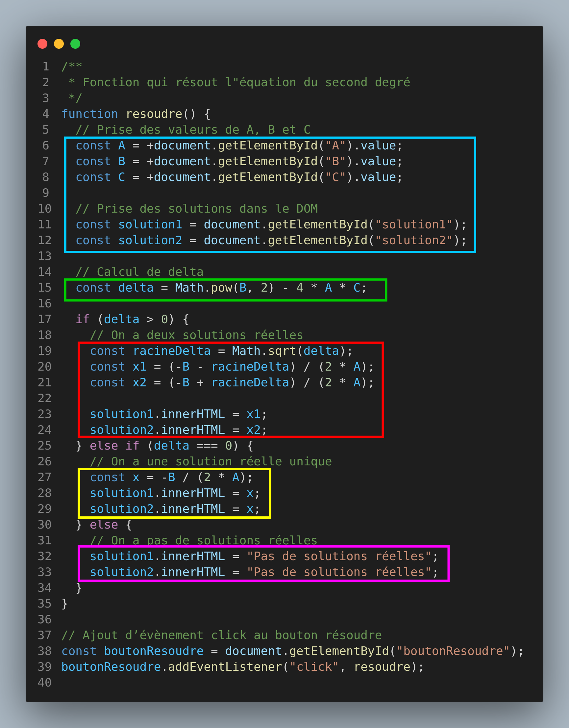Click the green maximize dot
Image resolution: width=569 pixels, height=728 pixels.
[75, 44]
